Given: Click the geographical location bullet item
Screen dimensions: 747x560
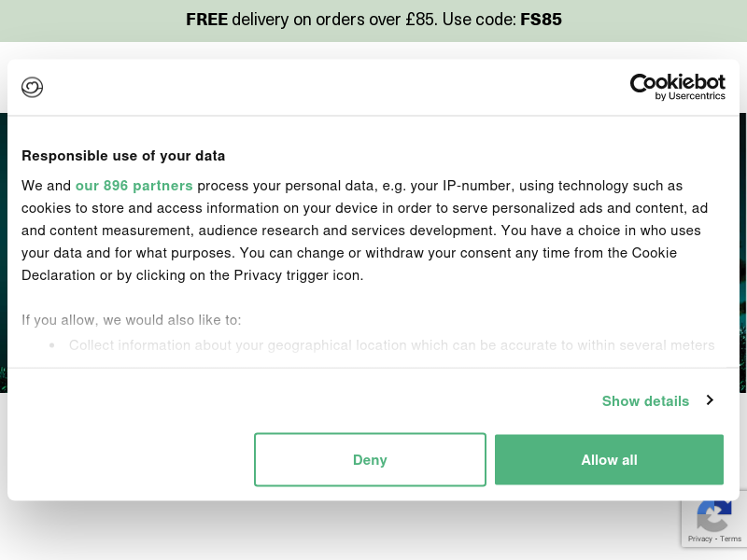Looking at the screenshot, I should point(391,344).
